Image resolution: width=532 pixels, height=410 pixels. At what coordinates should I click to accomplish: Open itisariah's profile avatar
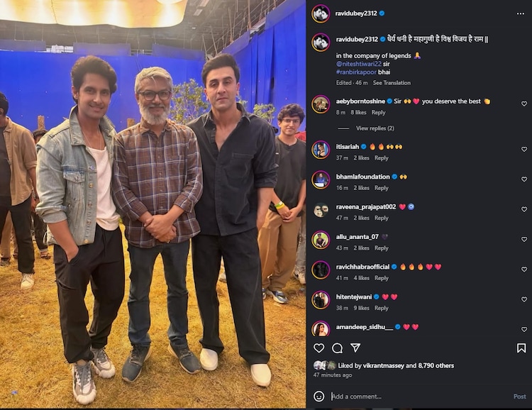click(x=321, y=150)
